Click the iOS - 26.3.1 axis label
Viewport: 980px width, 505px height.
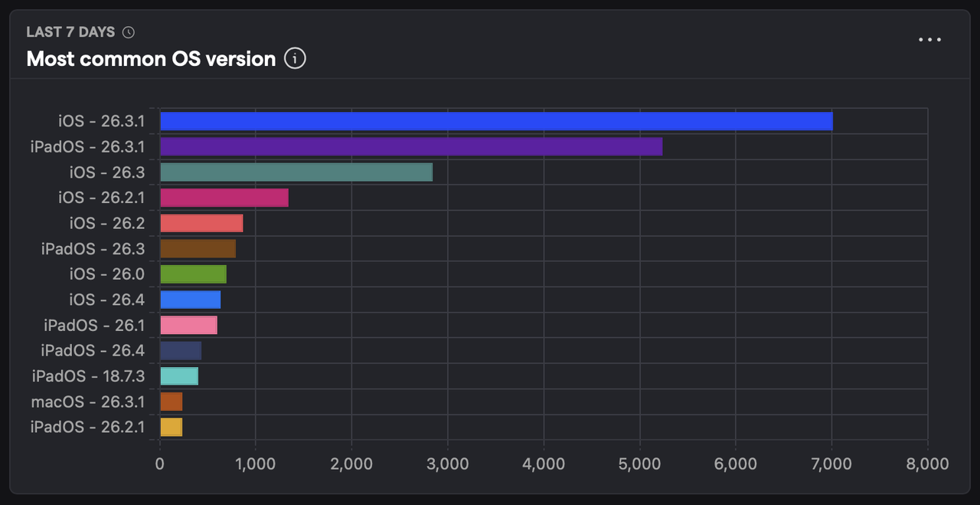(101, 121)
